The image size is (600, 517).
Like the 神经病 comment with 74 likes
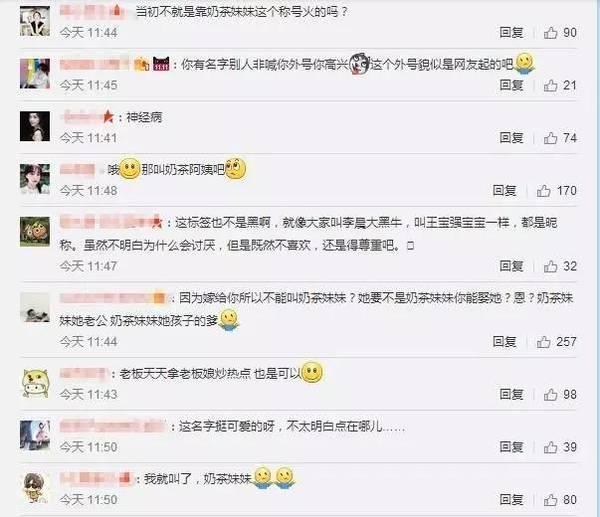point(550,138)
